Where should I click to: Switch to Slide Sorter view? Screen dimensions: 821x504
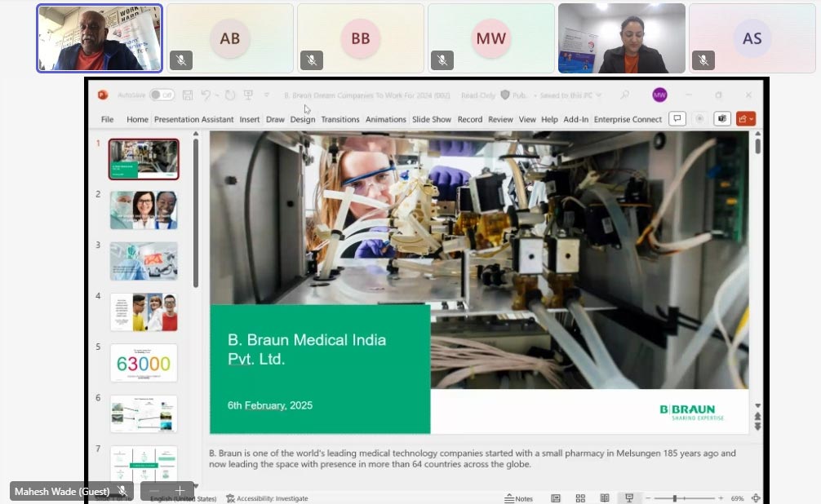coord(580,498)
